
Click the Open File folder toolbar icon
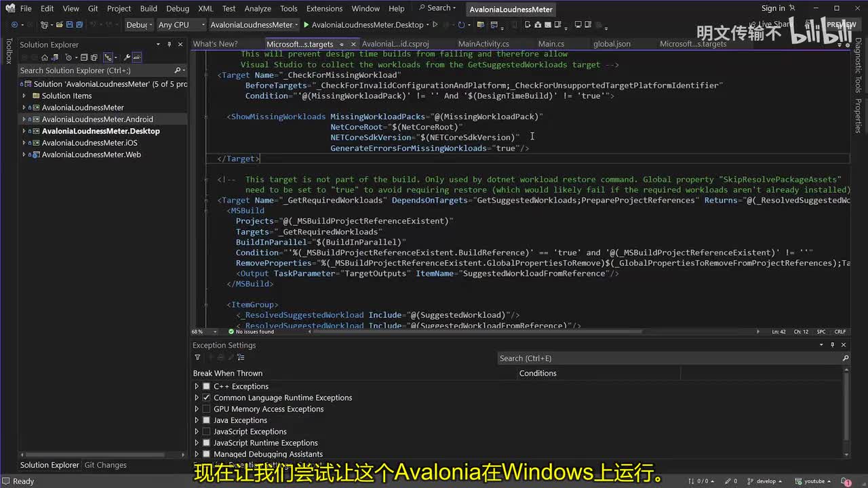[59, 24]
